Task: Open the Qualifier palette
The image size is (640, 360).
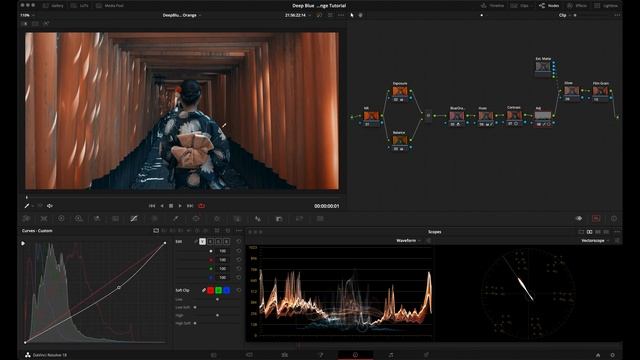Action: point(176,219)
